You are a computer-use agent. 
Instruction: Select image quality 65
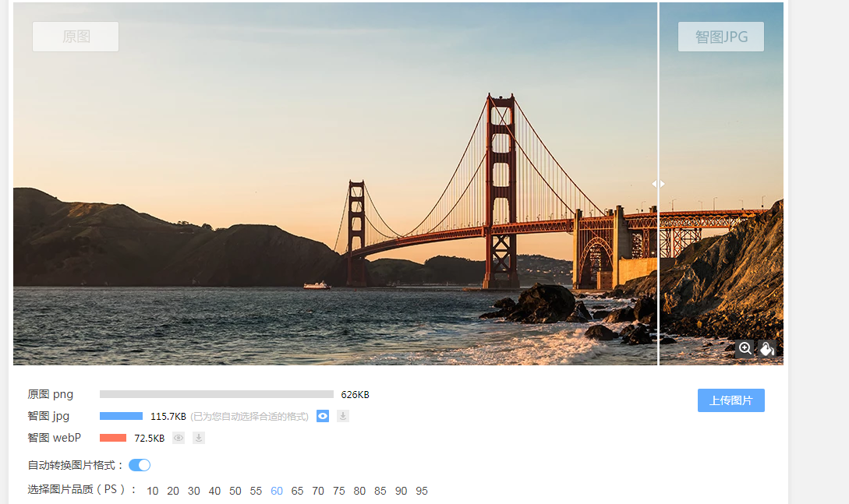297,491
